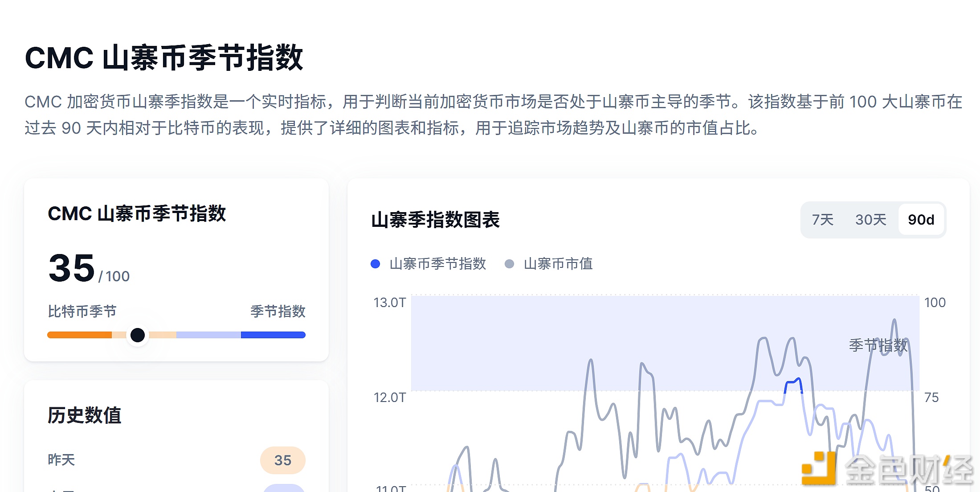Expand the 山寨季指数图表 panel
This screenshot has width=980, height=492.
click(x=436, y=219)
